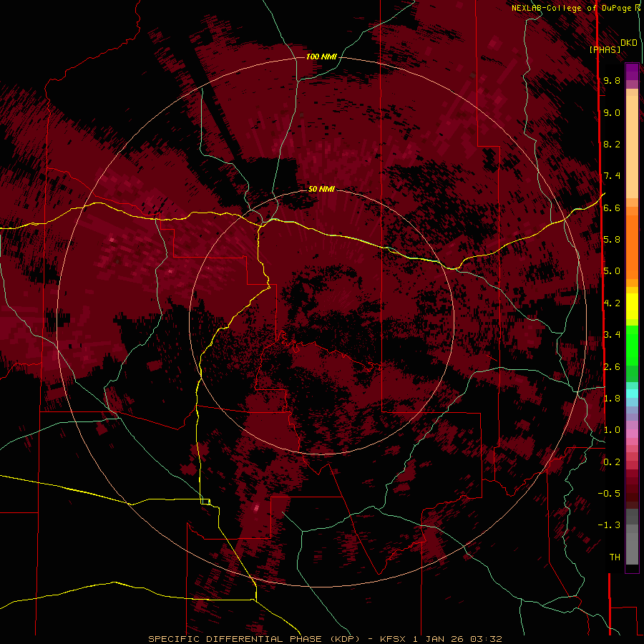Click the bright green segment of the color bar

pos(632,345)
